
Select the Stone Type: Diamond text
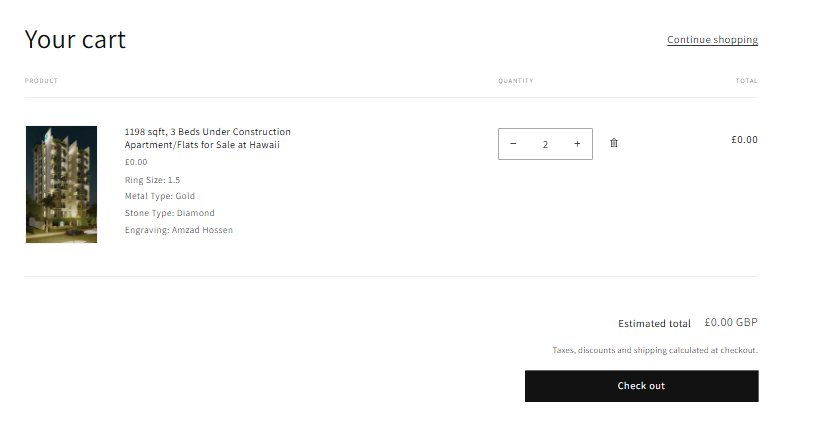point(169,213)
